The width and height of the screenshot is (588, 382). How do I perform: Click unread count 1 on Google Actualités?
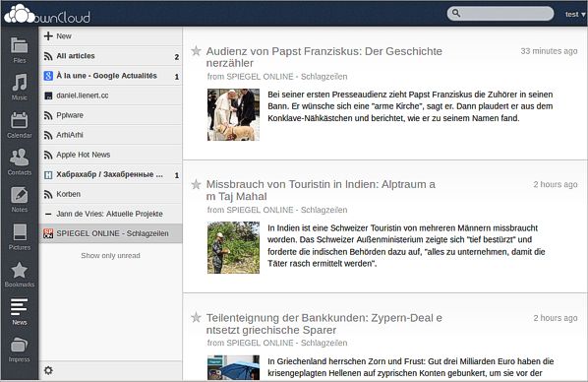pos(177,77)
